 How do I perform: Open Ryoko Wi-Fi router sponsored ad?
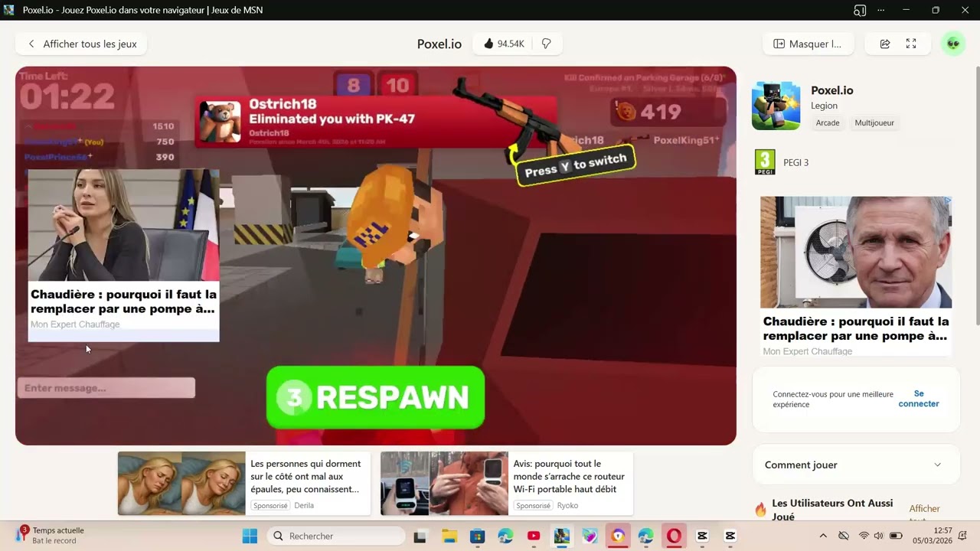click(507, 484)
